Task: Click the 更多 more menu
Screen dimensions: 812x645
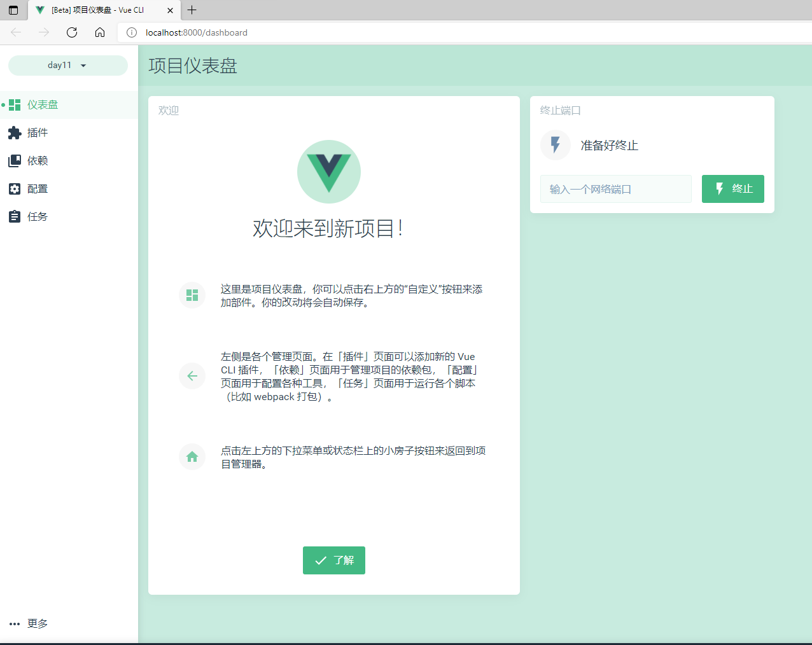Action: (x=69, y=624)
